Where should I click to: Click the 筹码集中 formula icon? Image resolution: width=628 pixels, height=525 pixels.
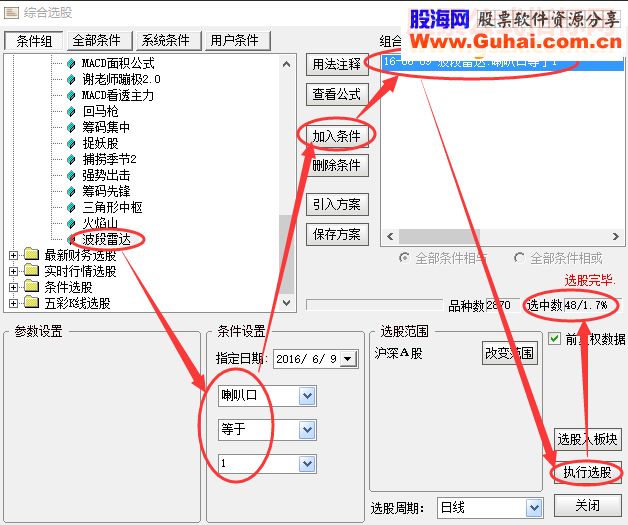[71, 127]
